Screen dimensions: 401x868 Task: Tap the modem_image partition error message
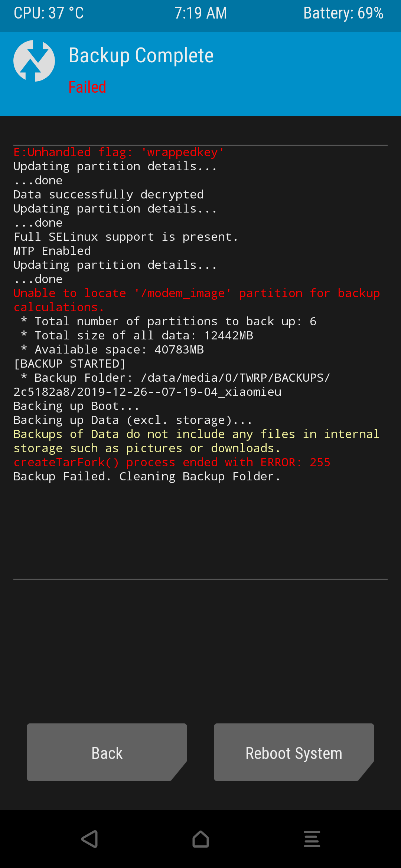point(197,300)
